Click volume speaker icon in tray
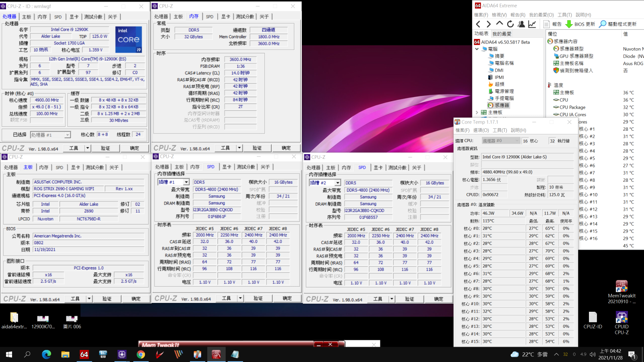The image size is (644, 362). [x=592, y=354]
